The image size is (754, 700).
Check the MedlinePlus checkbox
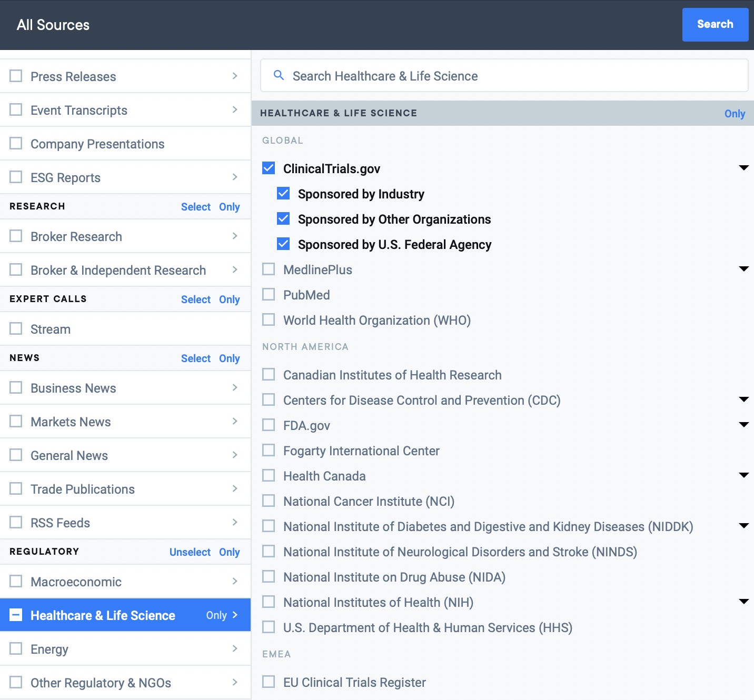coord(269,269)
